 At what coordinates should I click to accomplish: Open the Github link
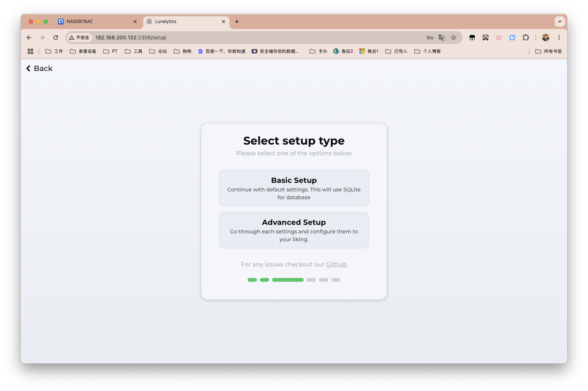(x=336, y=264)
